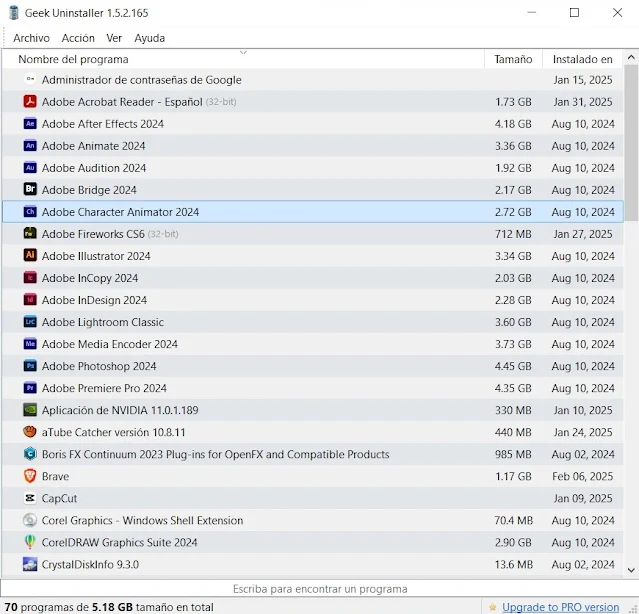
Task: Click the Photoshop Ps icon
Action: (30, 365)
